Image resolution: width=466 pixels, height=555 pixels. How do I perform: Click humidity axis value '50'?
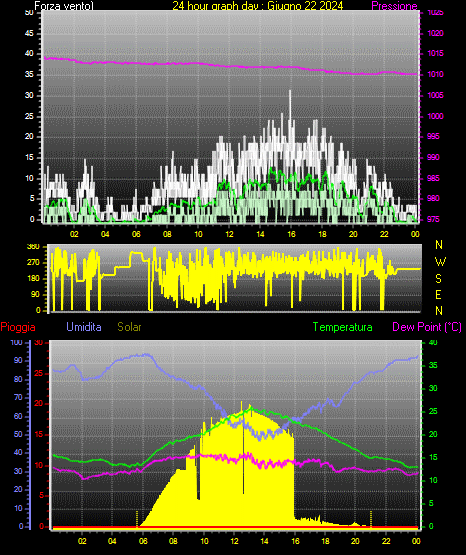pyautogui.click(x=18, y=434)
